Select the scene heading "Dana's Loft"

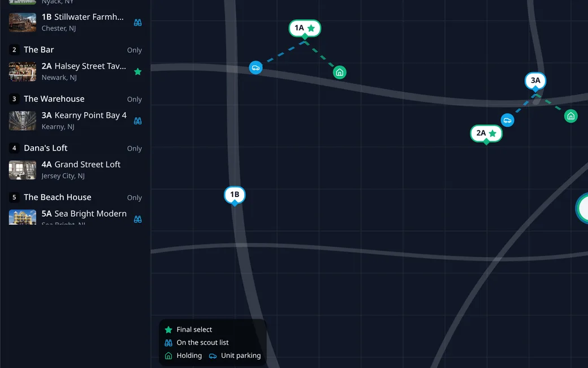[x=45, y=148]
